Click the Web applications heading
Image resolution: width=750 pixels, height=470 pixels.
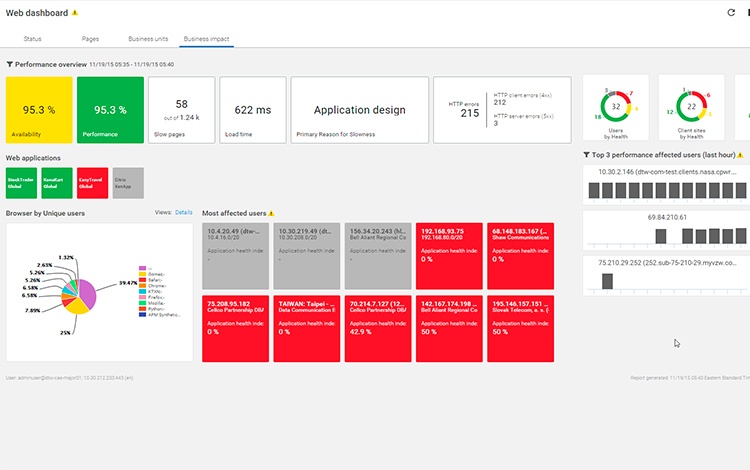tap(33, 158)
